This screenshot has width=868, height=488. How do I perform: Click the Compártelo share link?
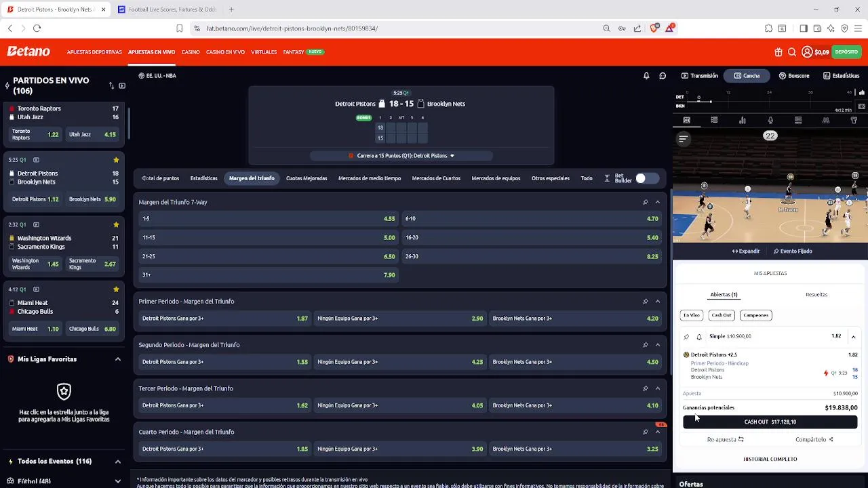coord(814,440)
